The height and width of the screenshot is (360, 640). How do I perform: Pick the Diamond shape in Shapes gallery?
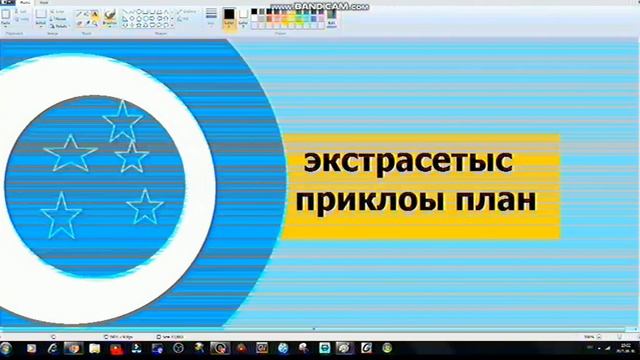pos(132,18)
